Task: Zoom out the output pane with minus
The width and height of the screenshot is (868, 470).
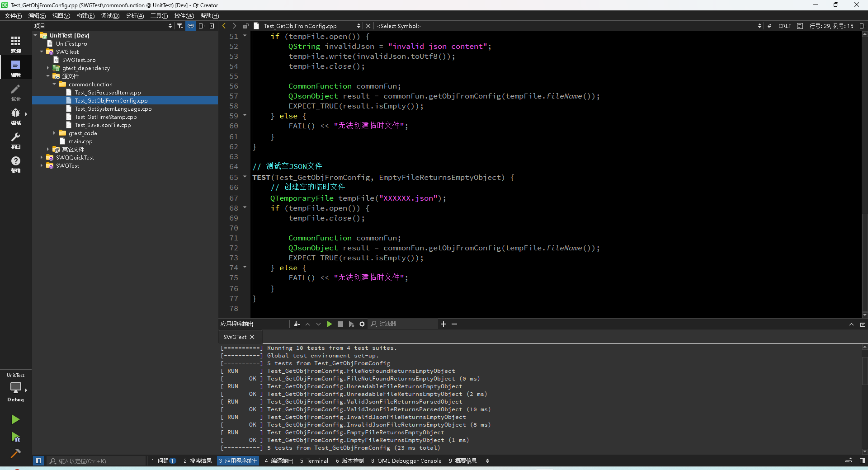Action: pyautogui.click(x=454, y=324)
